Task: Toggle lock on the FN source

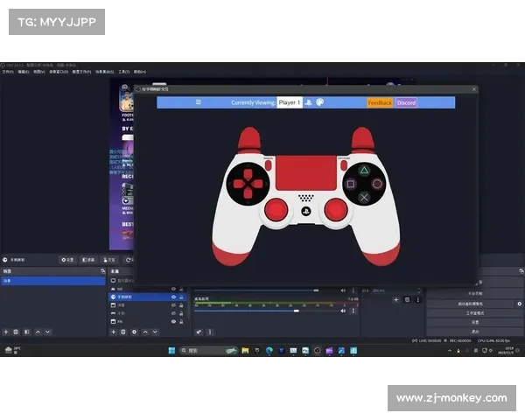Action: pos(181,321)
